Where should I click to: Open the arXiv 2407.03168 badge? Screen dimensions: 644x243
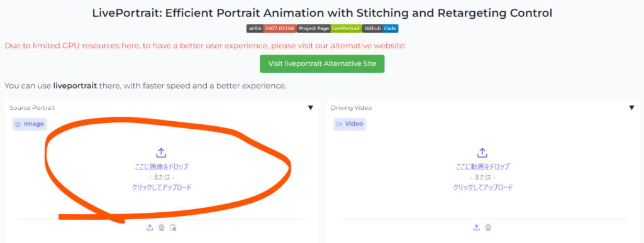click(271, 29)
